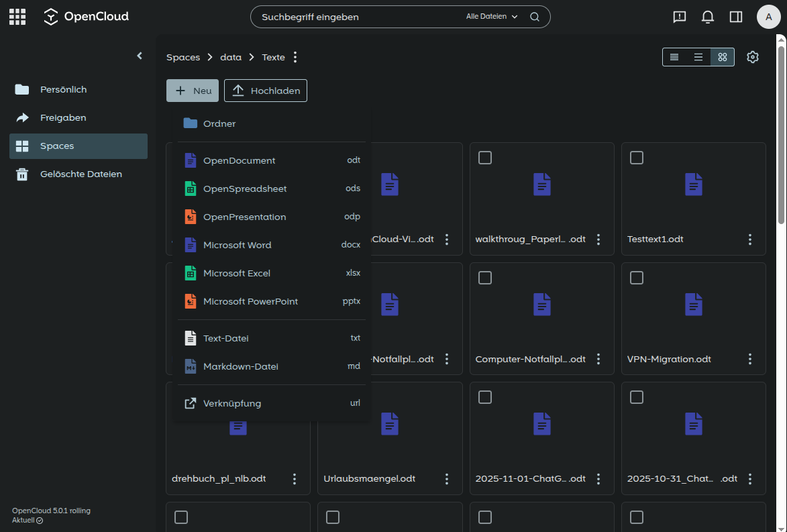The width and height of the screenshot is (787, 532).
Task: Open Alle Dateien search scope dropdown
Action: pyautogui.click(x=491, y=17)
